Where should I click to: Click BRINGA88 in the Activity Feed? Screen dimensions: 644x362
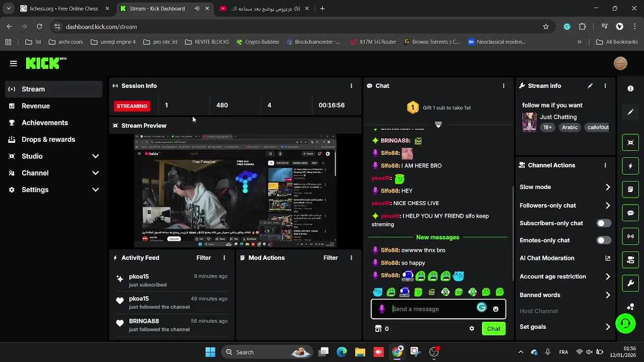tap(144, 321)
